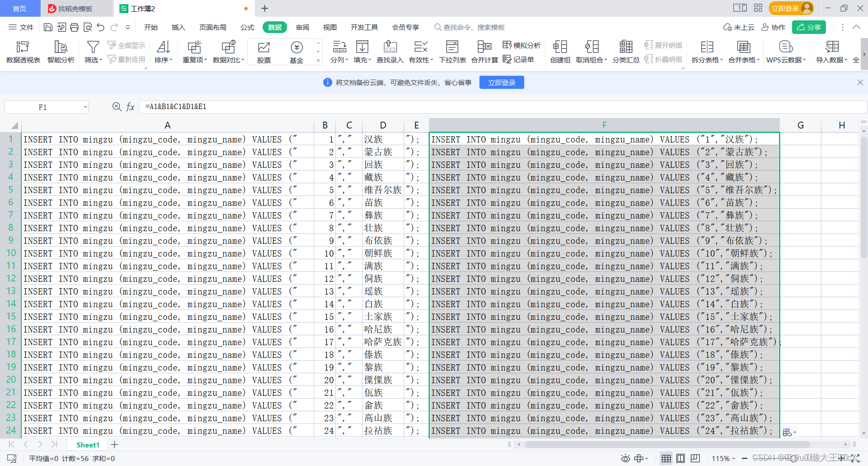Click orange 立即登录 button in title bar
Image resolution: width=868 pixels, height=466 pixels.
pyautogui.click(x=791, y=8)
